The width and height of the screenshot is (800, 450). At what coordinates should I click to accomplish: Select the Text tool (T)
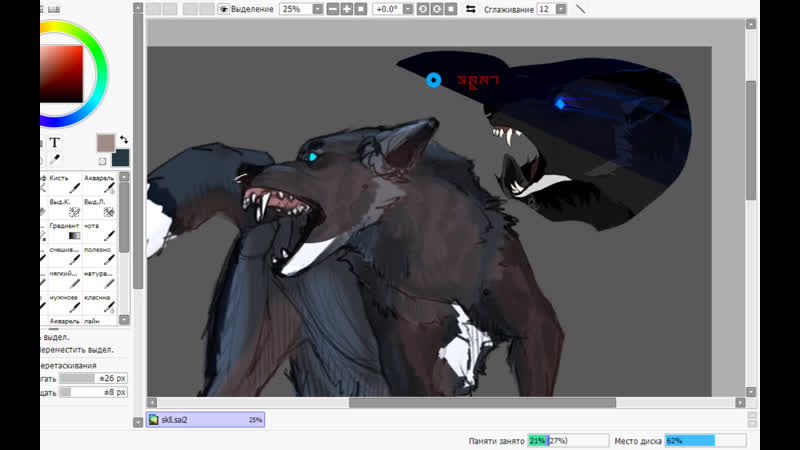55,142
